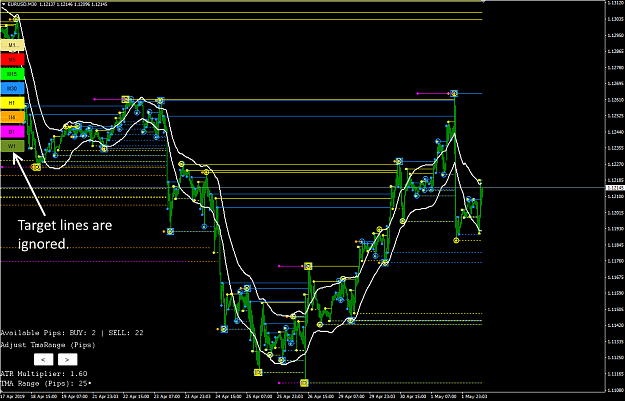Pick the yellow H1 timeframe button
The image size is (625, 401).
point(12,103)
